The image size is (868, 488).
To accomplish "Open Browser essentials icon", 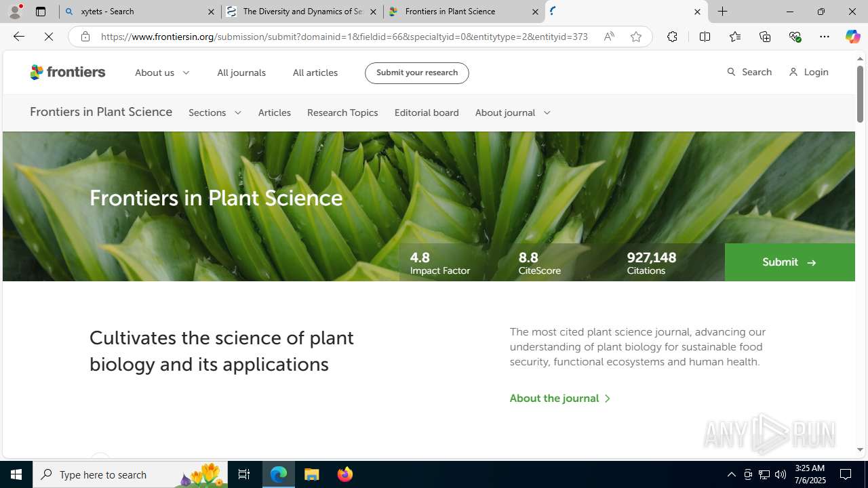I will pos(795,37).
